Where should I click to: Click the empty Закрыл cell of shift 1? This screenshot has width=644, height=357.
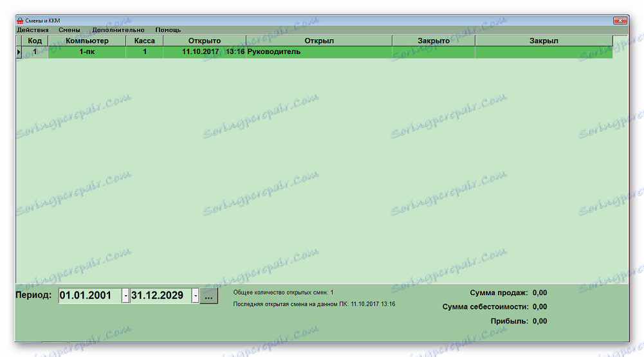[x=544, y=51]
